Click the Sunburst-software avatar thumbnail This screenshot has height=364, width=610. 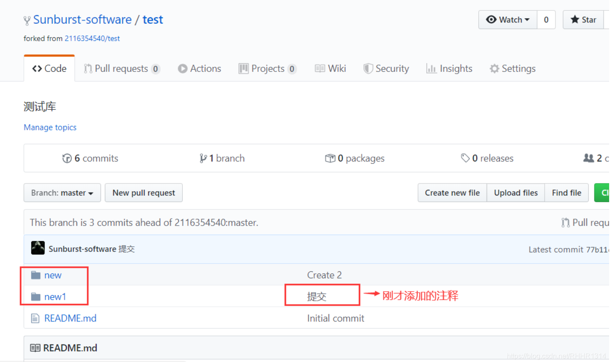pyautogui.click(x=38, y=248)
